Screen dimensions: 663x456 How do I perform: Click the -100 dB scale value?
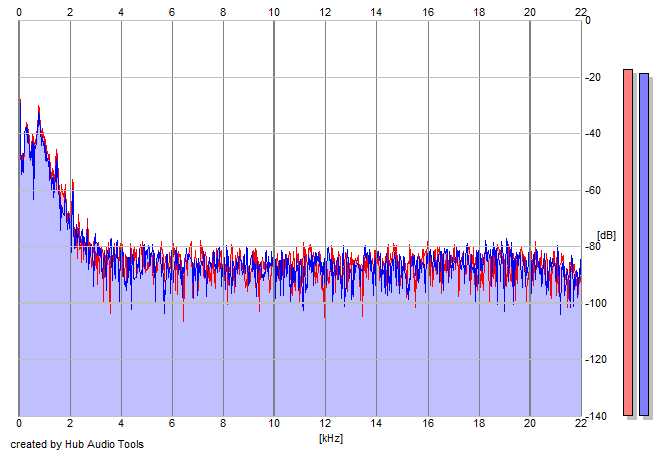click(x=595, y=303)
